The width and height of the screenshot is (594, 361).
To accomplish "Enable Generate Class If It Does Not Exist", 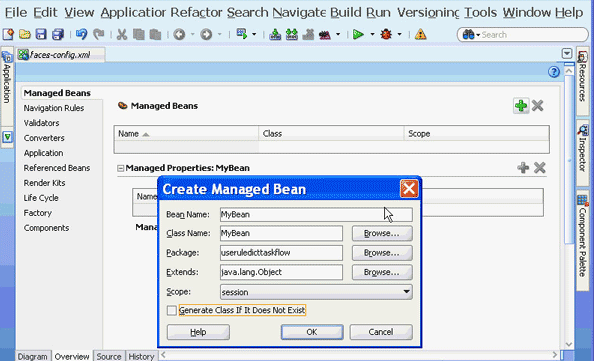I will pos(172,310).
